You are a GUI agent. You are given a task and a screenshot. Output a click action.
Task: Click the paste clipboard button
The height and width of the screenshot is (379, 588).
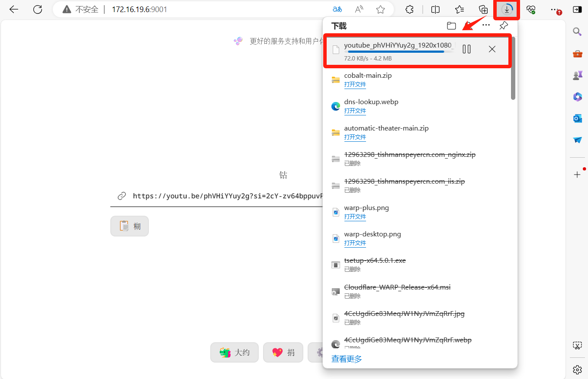pyautogui.click(x=129, y=226)
